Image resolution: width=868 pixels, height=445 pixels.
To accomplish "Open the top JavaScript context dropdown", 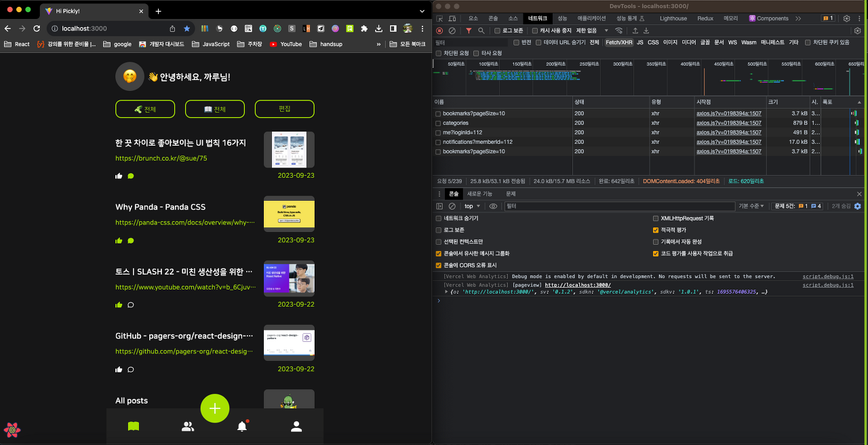I will [x=471, y=206].
